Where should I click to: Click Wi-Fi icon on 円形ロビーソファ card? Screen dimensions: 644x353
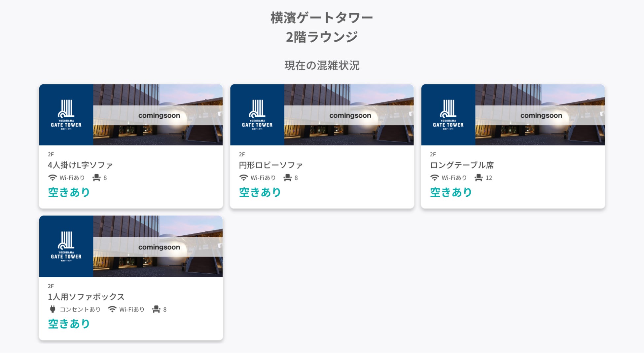243,178
